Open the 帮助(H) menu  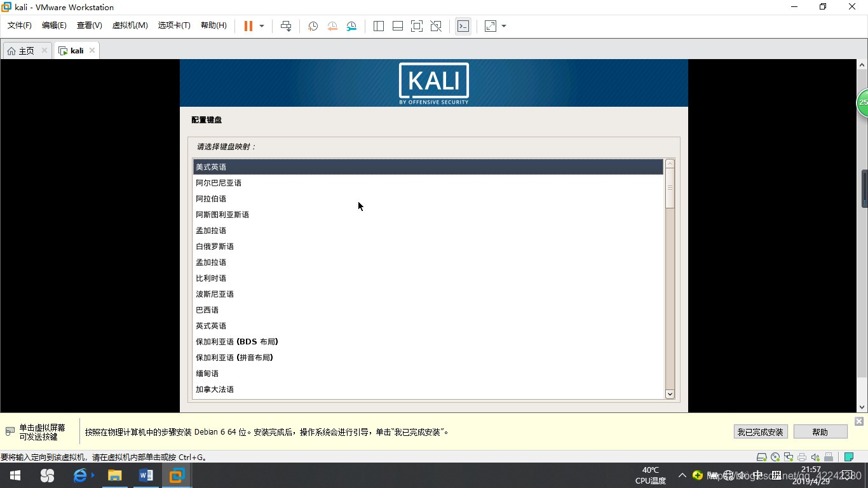point(214,25)
